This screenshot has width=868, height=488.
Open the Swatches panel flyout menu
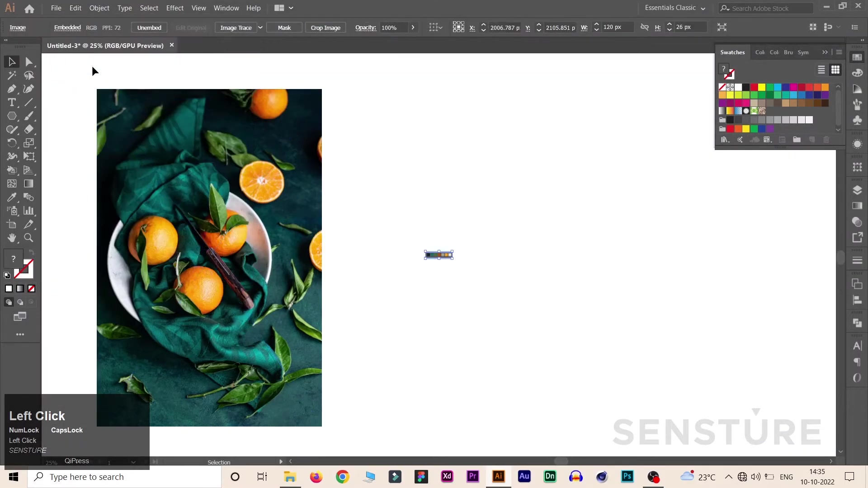pos(840,52)
